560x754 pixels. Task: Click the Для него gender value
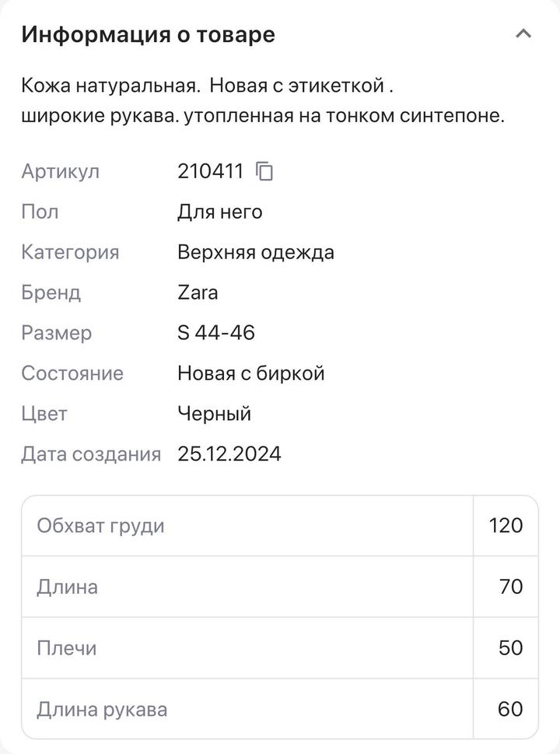[219, 212]
